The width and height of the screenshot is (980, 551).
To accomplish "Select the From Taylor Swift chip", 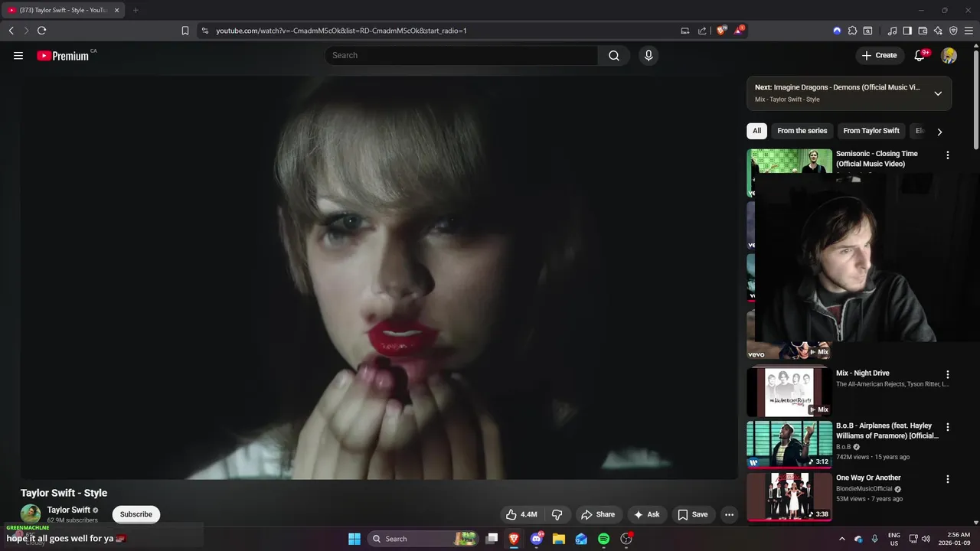I will point(871,131).
